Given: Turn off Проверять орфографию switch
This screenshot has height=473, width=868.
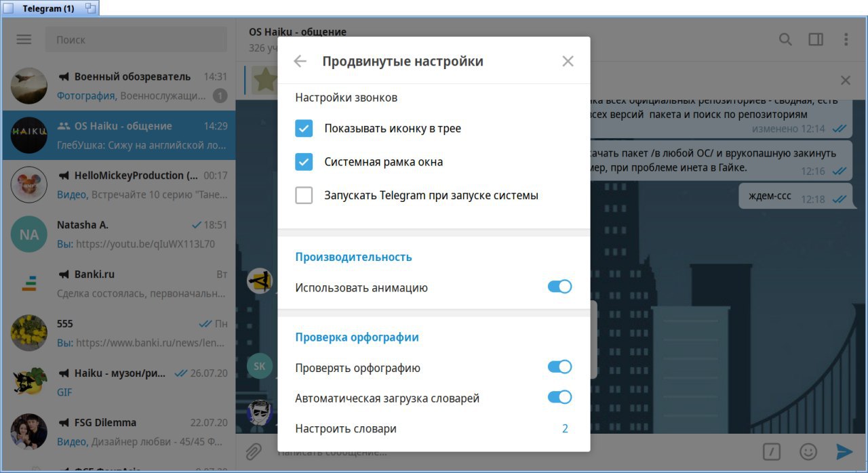Looking at the screenshot, I should click(x=559, y=367).
